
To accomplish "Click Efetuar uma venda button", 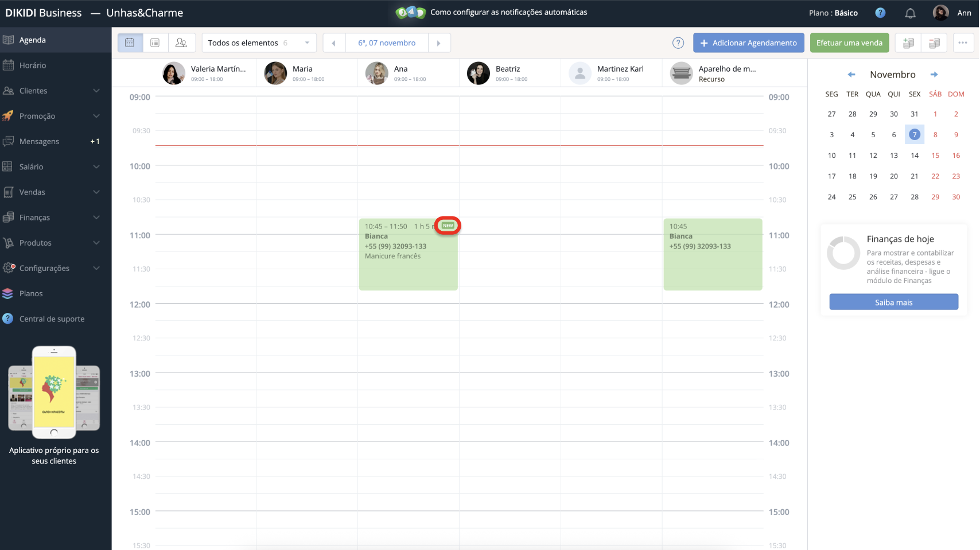I will coord(849,43).
